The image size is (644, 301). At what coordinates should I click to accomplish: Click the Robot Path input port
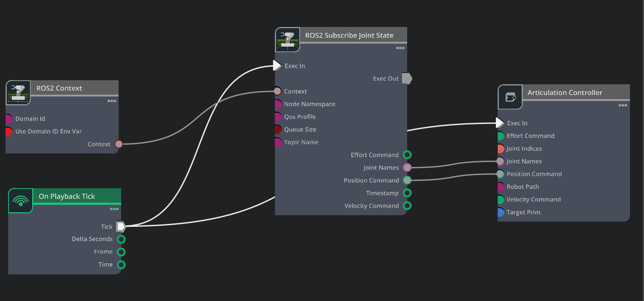tap(501, 187)
